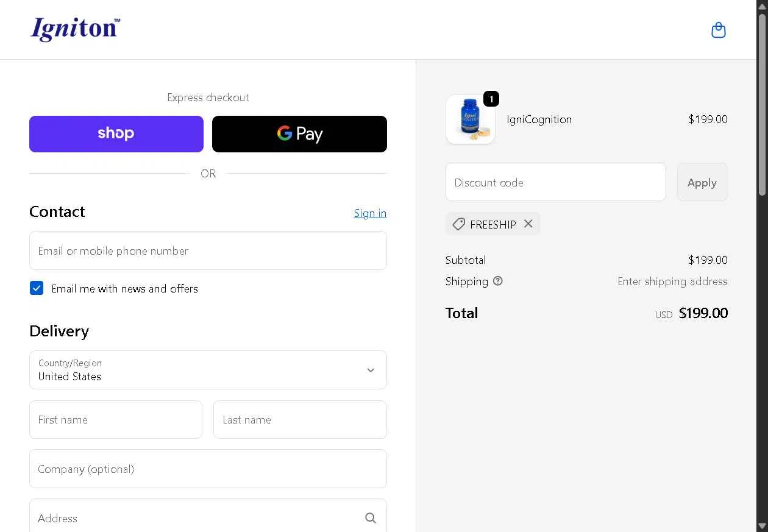
Task: Click the scrollbar down arrow
Action: point(762,526)
